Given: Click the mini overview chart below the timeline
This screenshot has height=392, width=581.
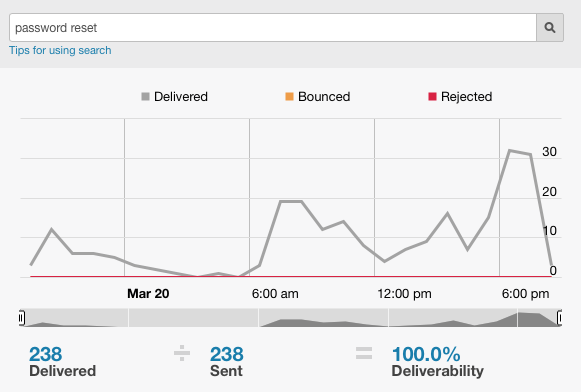Looking at the screenshot, I should [290, 318].
